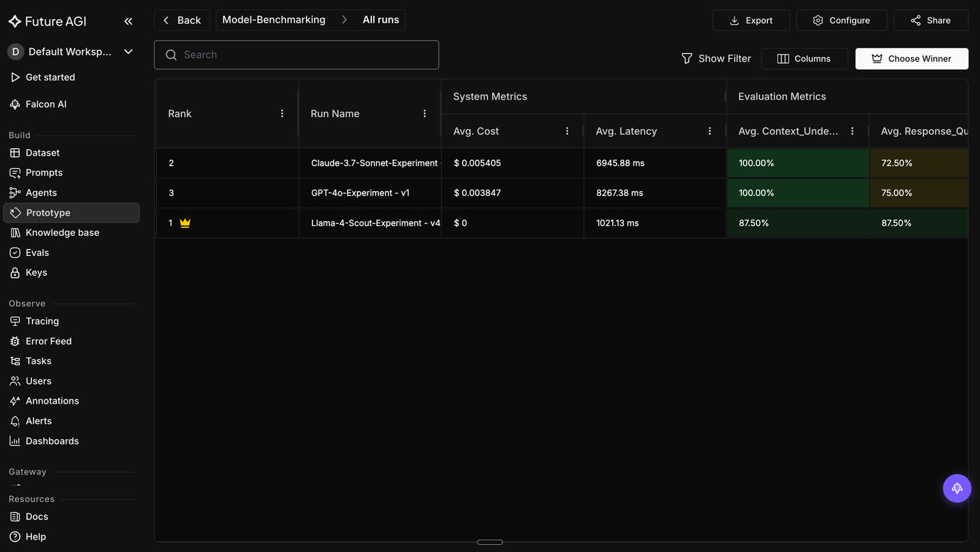
Task: Click the Tasks icon in sidebar
Action: click(x=15, y=361)
